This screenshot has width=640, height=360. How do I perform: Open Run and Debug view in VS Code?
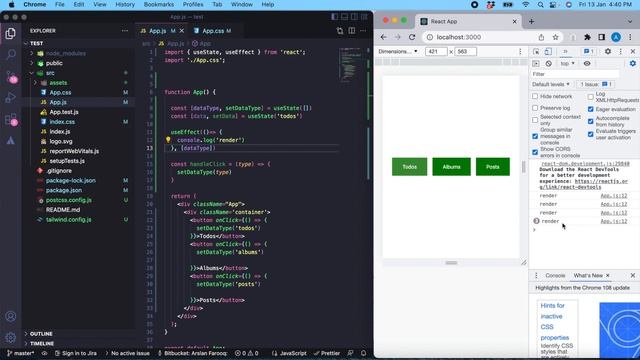11,98
